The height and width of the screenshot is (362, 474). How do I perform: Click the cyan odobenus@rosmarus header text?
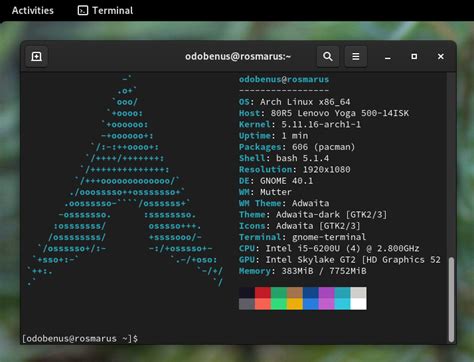pos(284,79)
